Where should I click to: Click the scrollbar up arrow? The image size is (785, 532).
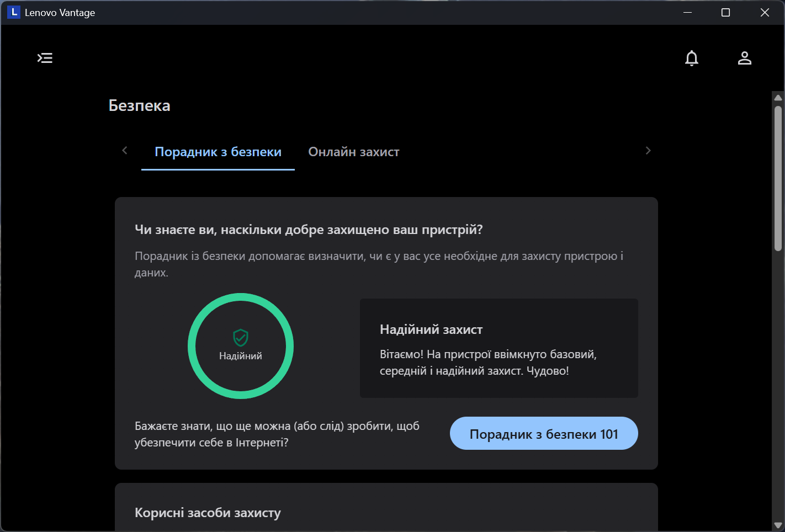778,98
